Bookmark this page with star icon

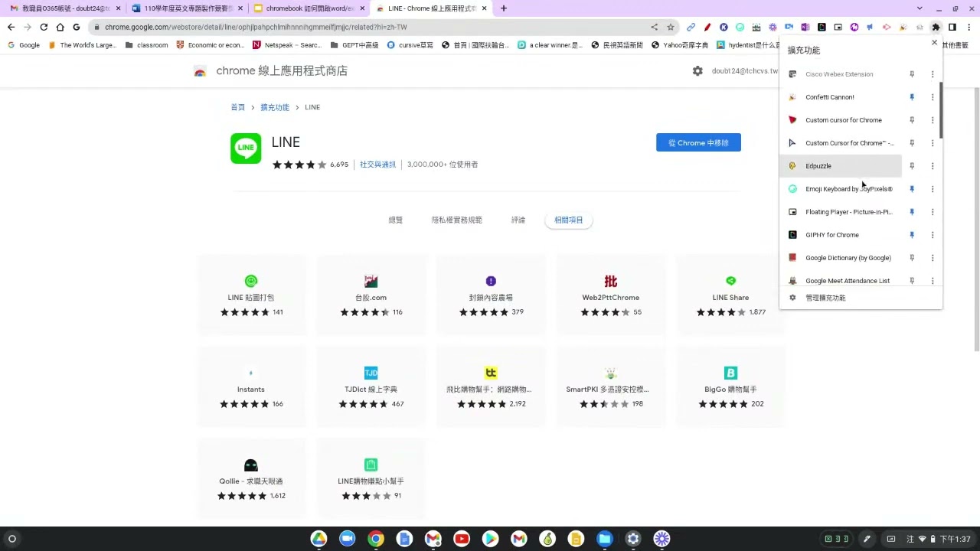click(x=671, y=27)
